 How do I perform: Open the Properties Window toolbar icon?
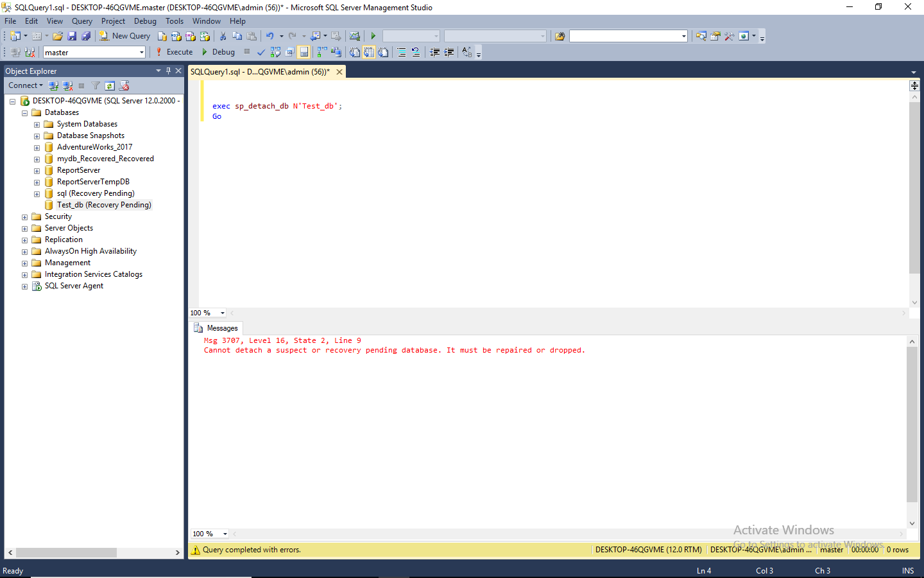715,36
